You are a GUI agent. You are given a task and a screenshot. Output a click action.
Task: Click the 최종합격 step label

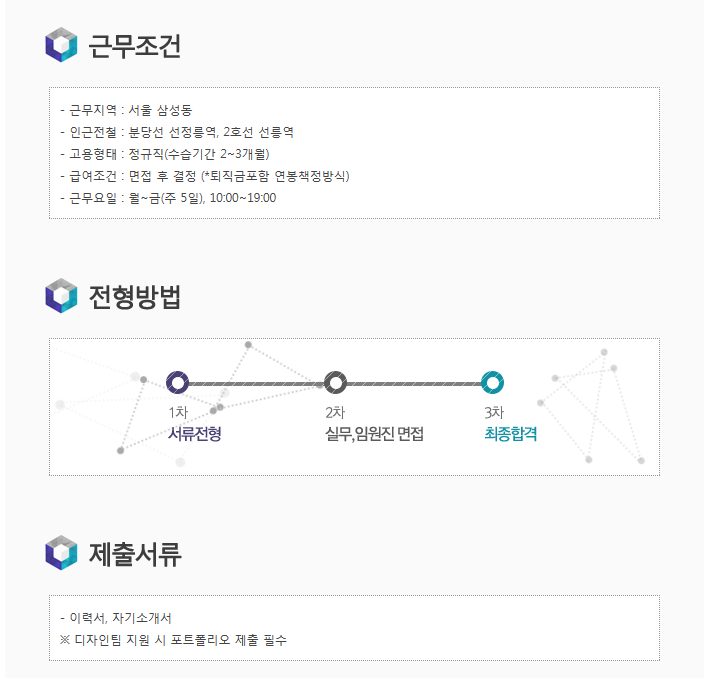coord(511,433)
